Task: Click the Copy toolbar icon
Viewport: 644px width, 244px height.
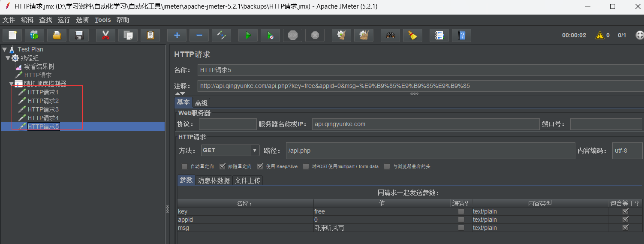Action: pos(128,35)
